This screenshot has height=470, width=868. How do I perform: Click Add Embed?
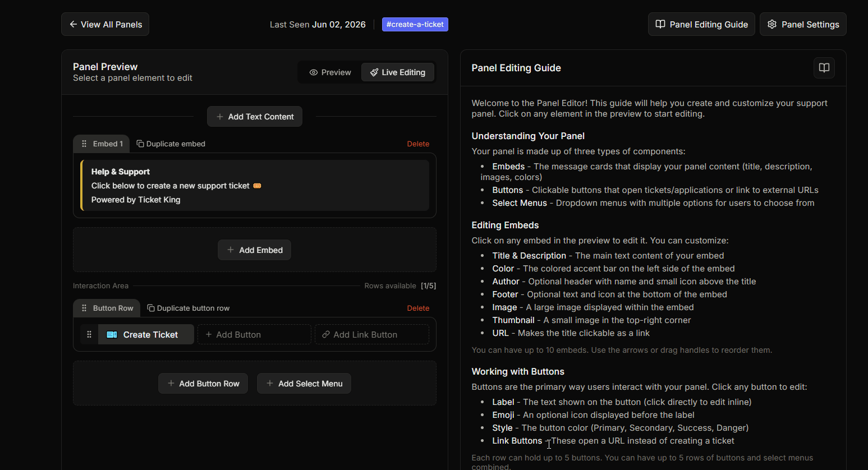(254, 250)
